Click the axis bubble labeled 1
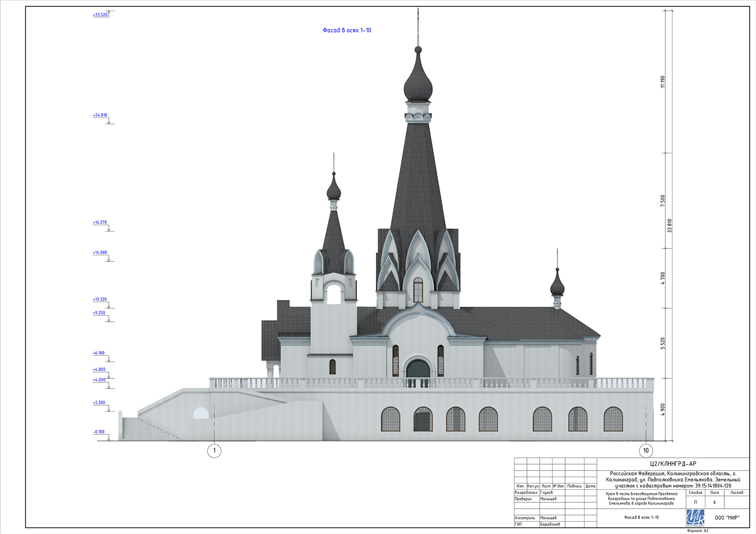This screenshot has width=756, height=534. click(214, 451)
